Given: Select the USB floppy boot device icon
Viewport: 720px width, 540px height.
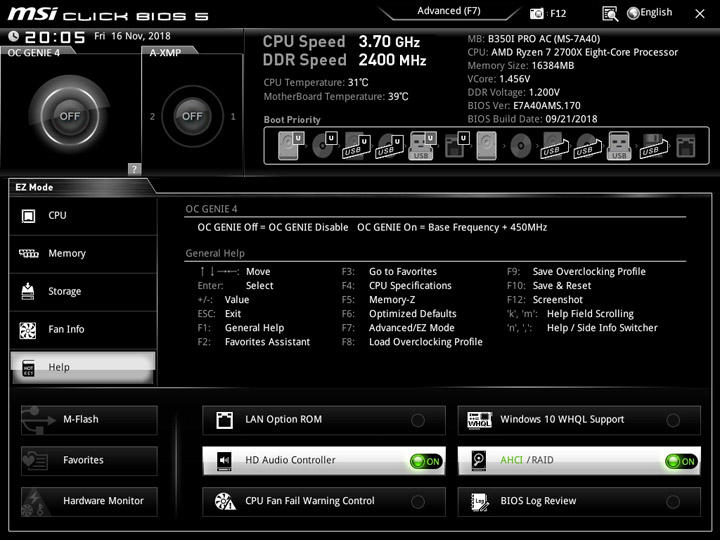Looking at the screenshot, I should click(653, 146).
